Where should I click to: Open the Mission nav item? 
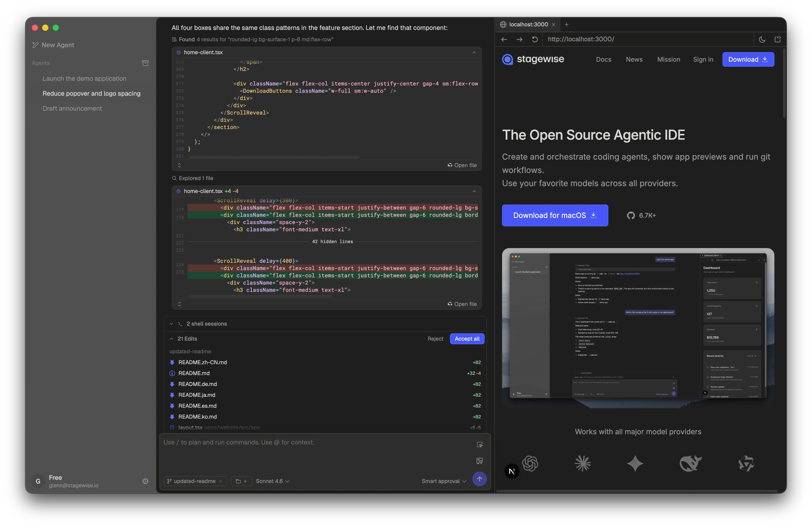(x=668, y=59)
